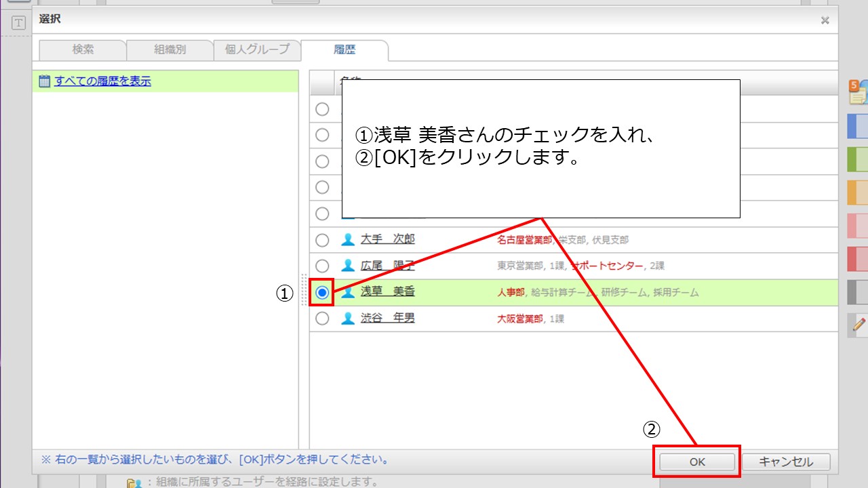Image resolution: width=868 pixels, height=488 pixels.
Task: Select radio button for 広尾 陽子
Action: click(322, 266)
